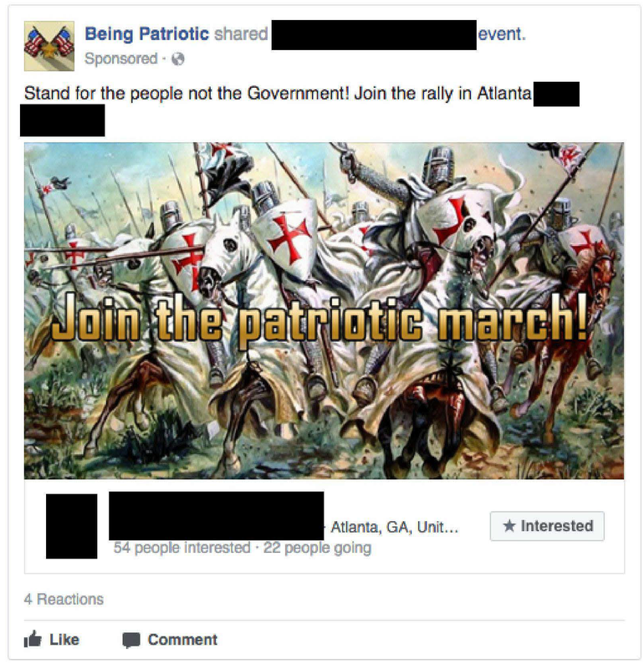Click the Comment speech bubble icon
The width and height of the screenshot is (644, 669).
click(131, 640)
